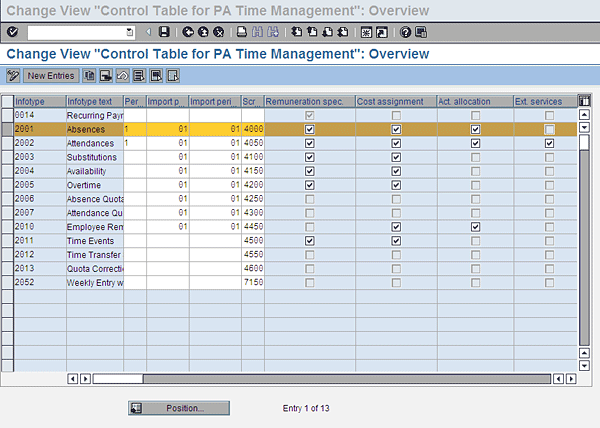The width and height of the screenshot is (600, 428).
Task: Toggle Cost assignment checkbox for Time Events
Action: tap(396, 241)
